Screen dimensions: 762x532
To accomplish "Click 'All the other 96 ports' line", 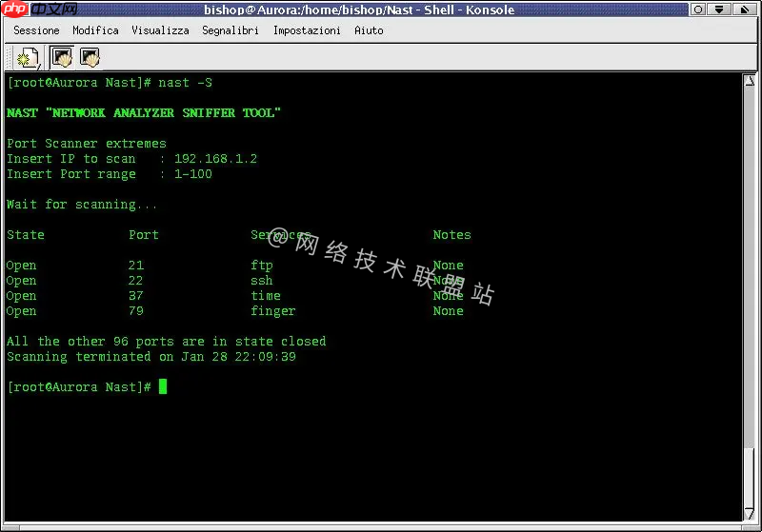I will click(x=166, y=342).
